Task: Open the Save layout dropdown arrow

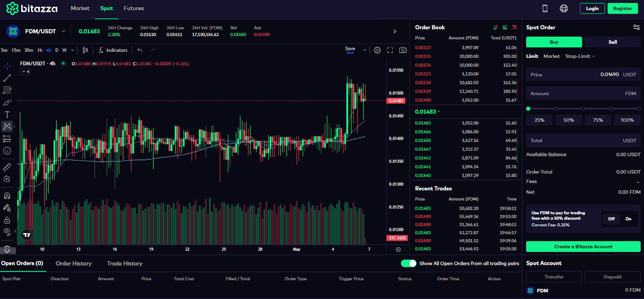Action: click(365, 50)
